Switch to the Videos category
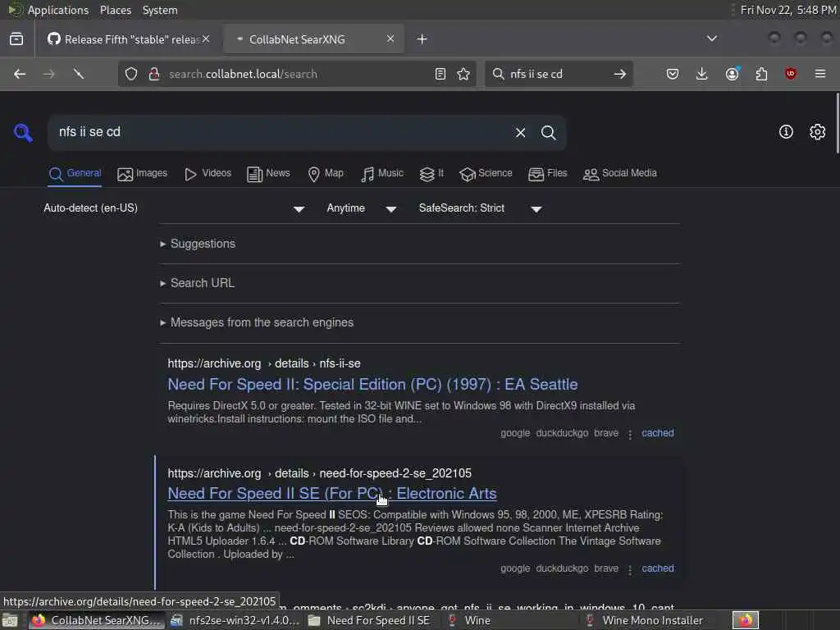The image size is (840, 630). click(208, 174)
